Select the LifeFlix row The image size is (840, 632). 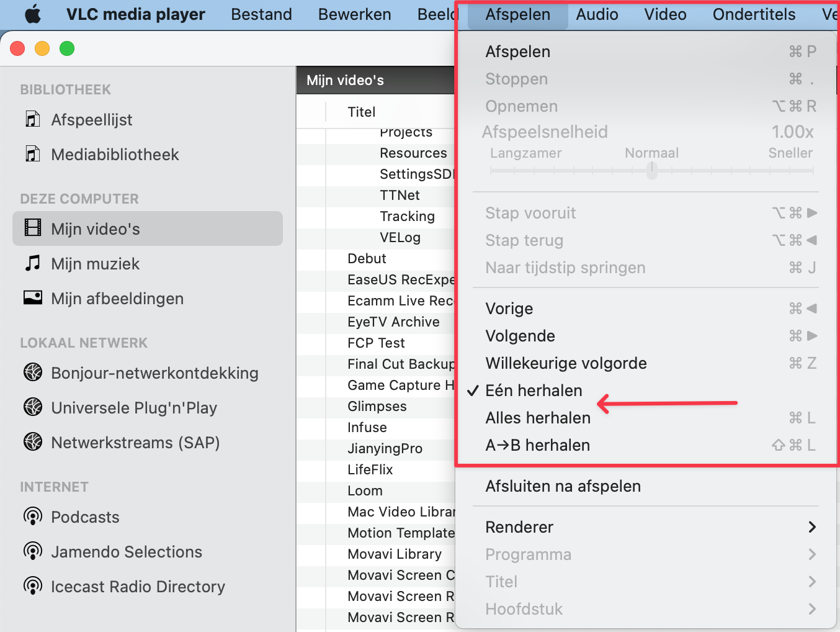tap(376, 469)
